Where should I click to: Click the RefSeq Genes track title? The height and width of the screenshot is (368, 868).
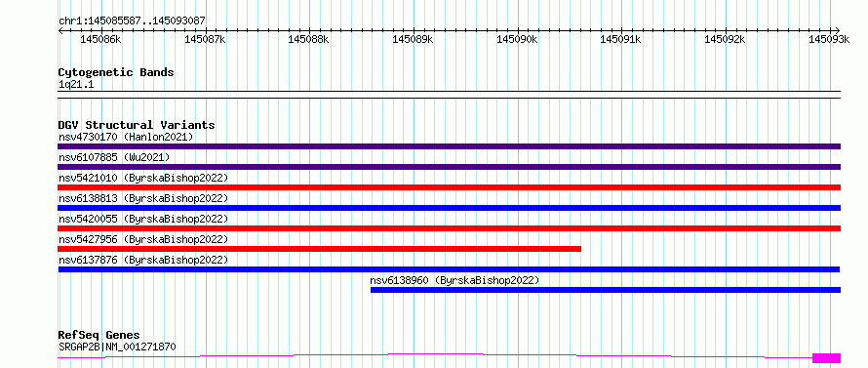99,336
